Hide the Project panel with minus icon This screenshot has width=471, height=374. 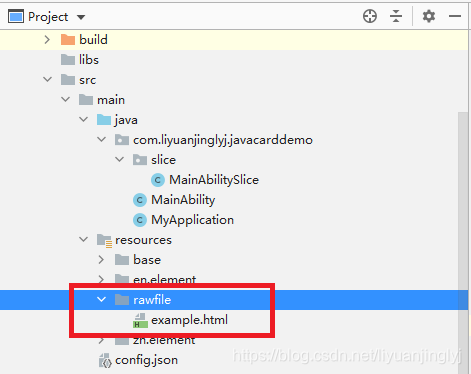[455, 16]
